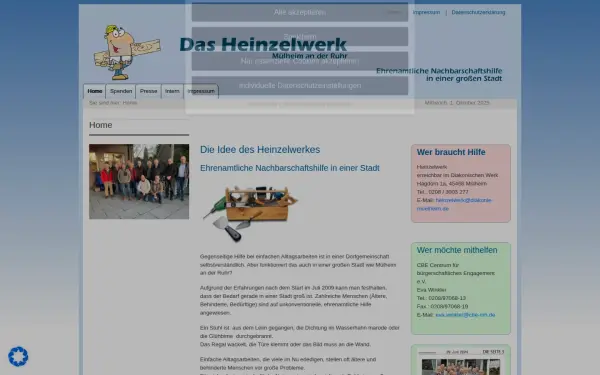
Task: Choose 'Nur essenzielle Cookies akzeptieren'
Action: tap(300, 61)
